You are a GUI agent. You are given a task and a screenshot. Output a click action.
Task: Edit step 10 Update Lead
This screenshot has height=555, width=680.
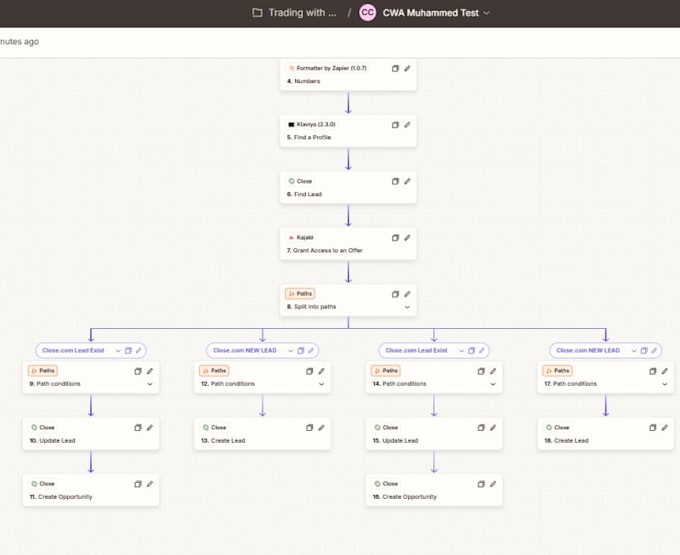pos(150,427)
